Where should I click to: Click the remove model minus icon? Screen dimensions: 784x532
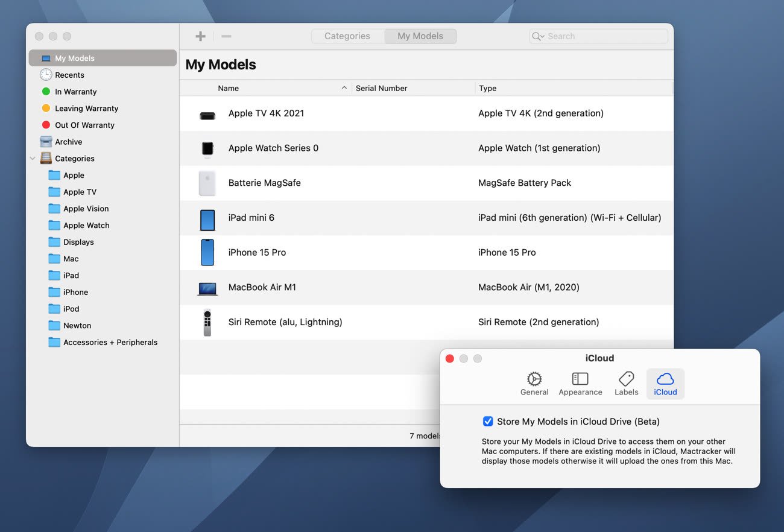(x=226, y=36)
